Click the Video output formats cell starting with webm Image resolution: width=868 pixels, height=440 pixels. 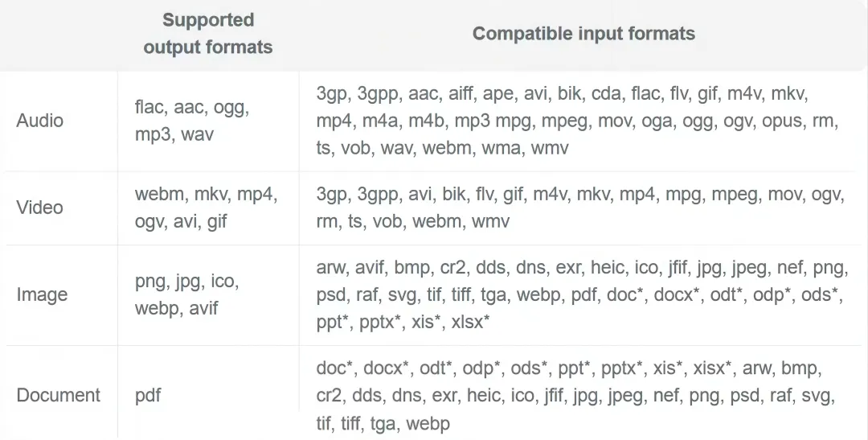pos(206,208)
